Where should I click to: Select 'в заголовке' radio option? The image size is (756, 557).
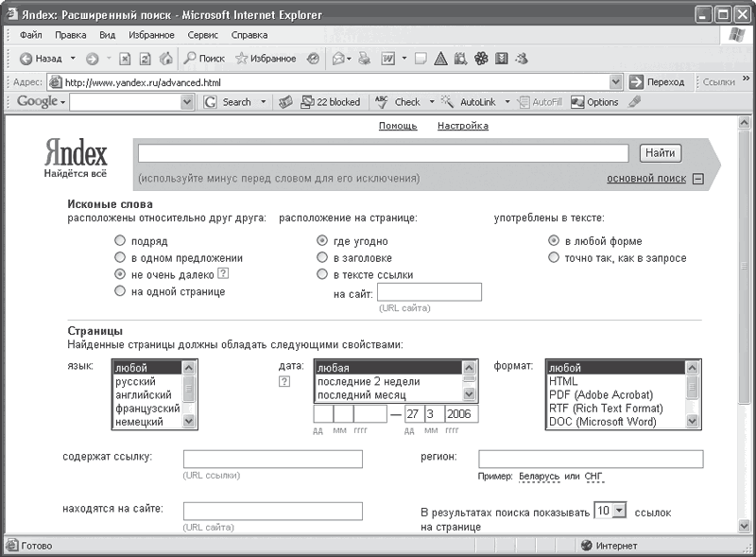(322, 257)
